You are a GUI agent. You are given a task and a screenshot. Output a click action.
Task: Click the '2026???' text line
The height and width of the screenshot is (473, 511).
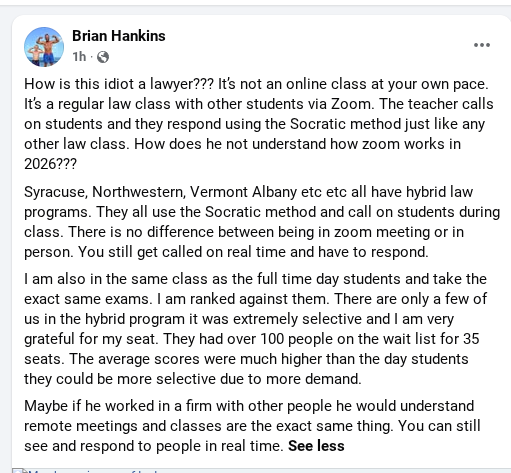[x=50, y=164]
